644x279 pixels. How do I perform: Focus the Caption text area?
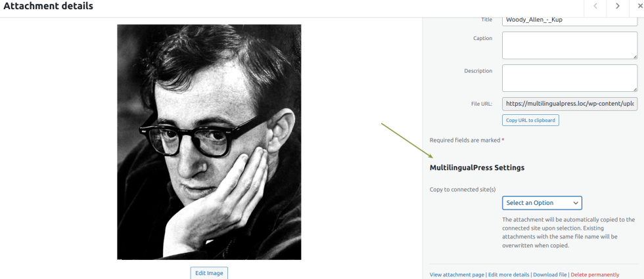[x=570, y=45]
